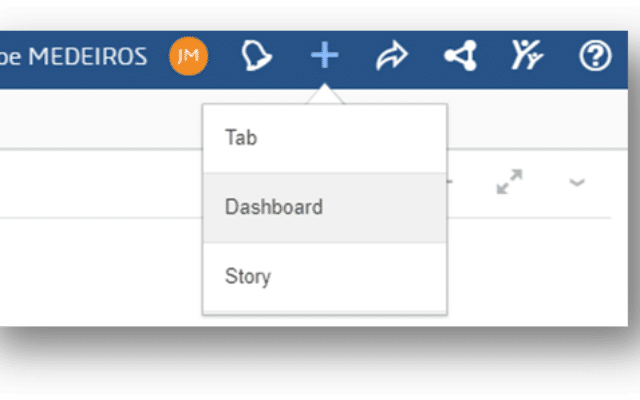Click the orange JM user avatar
640x400 pixels.
[188, 57]
